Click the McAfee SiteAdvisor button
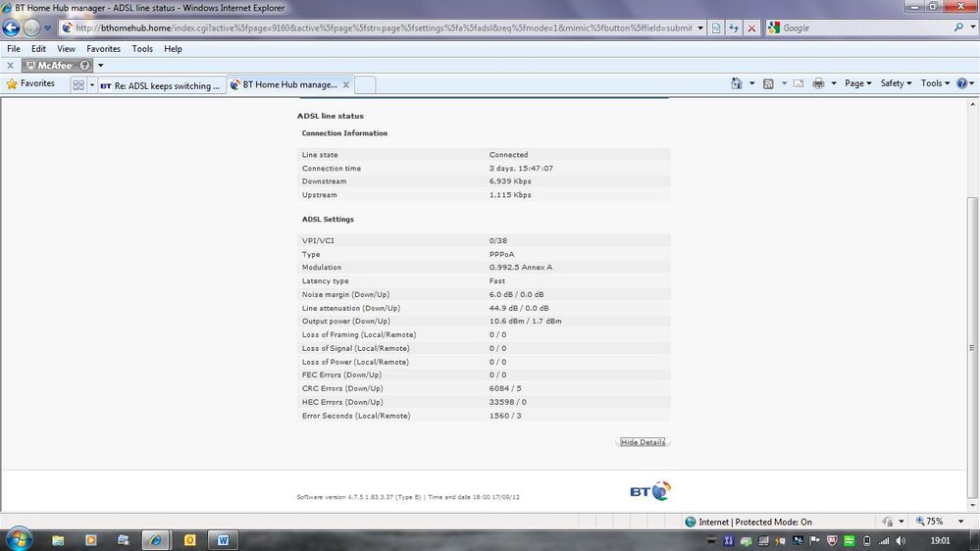 [x=57, y=65]
